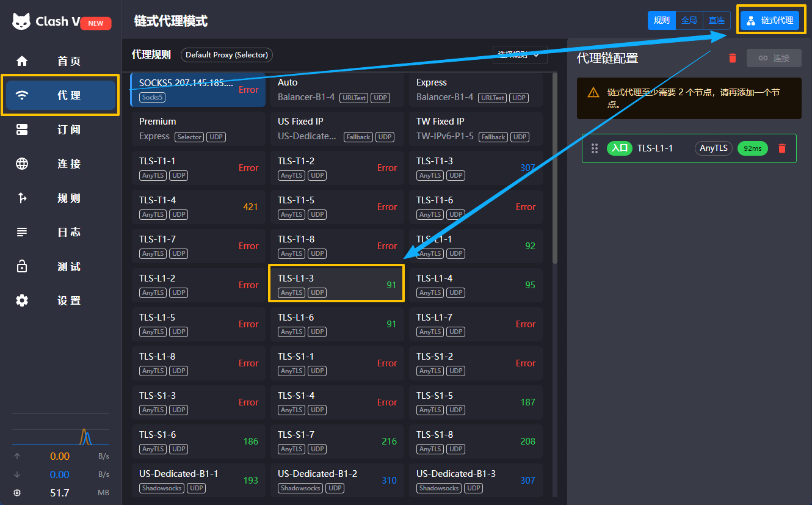This screenshot has height=505, width=812.
Task: Select proxy node TLS-S1-7
Action: (337, 441)
